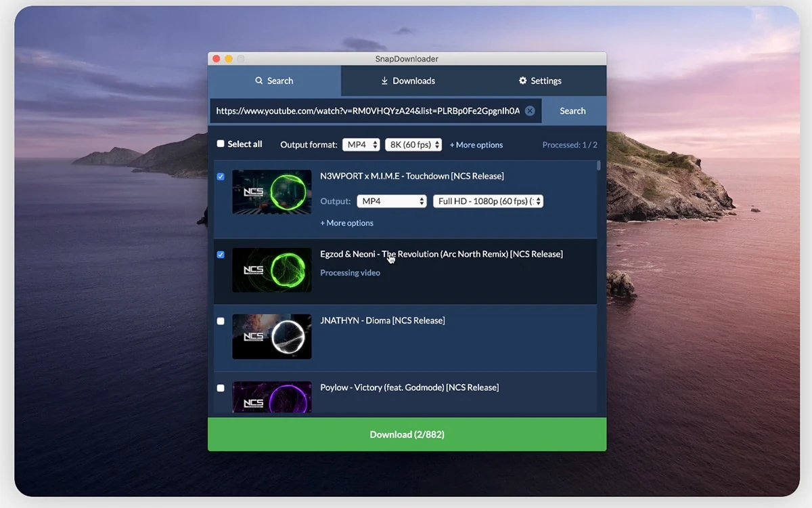Click the Processed: 1 / 2 status text
The image size is (812, 508).
click(x=570, y=145)
